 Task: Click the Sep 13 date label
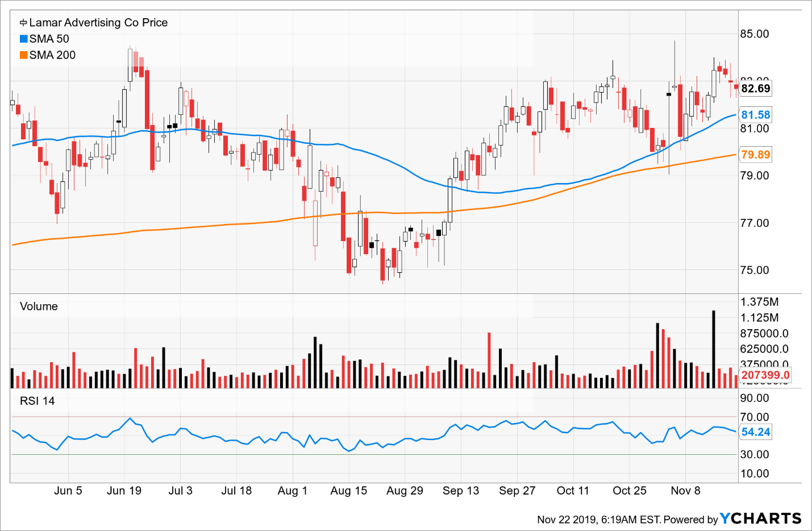[x=461, y=491]
